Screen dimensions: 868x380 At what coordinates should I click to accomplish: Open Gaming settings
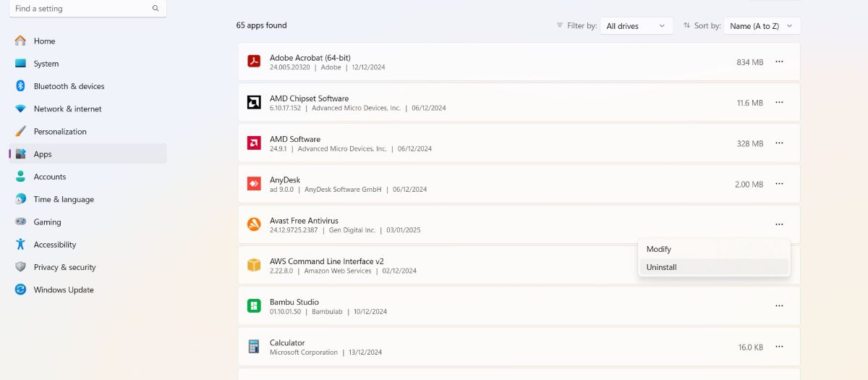88,222
